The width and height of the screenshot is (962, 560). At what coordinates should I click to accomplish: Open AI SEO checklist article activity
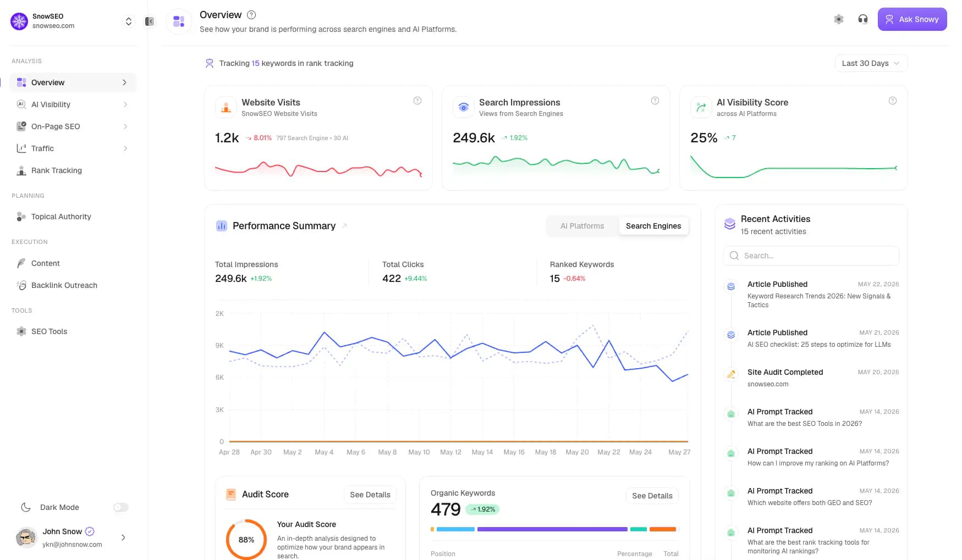[x=812, y=338]
